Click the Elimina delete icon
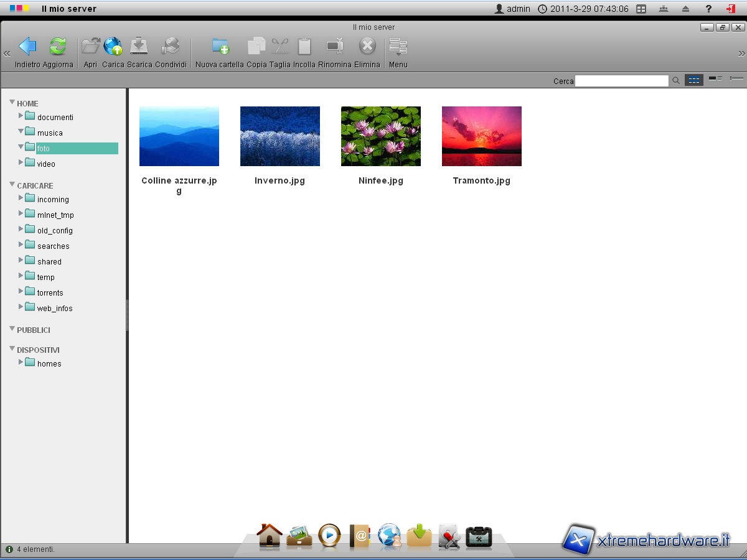 click(367, 47)
